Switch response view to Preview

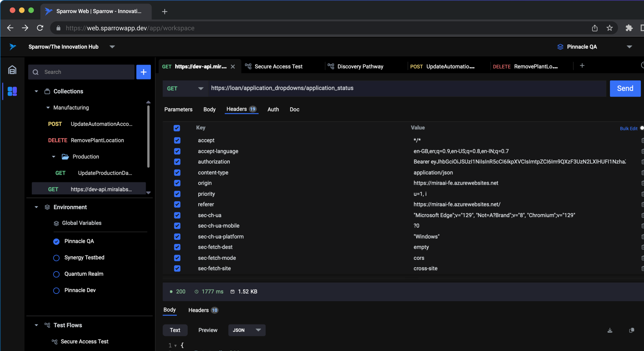click(208, 330)
